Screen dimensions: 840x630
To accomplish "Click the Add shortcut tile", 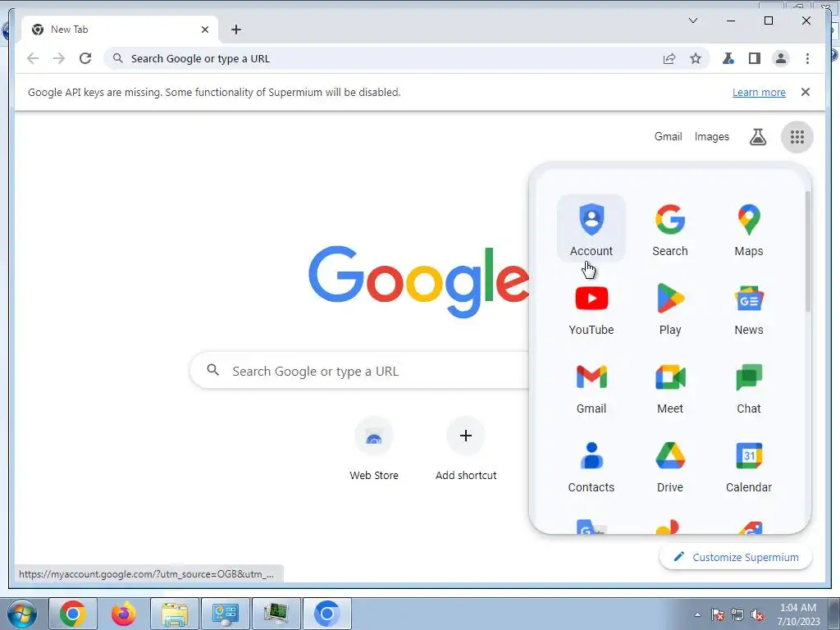I will point(466,449).
